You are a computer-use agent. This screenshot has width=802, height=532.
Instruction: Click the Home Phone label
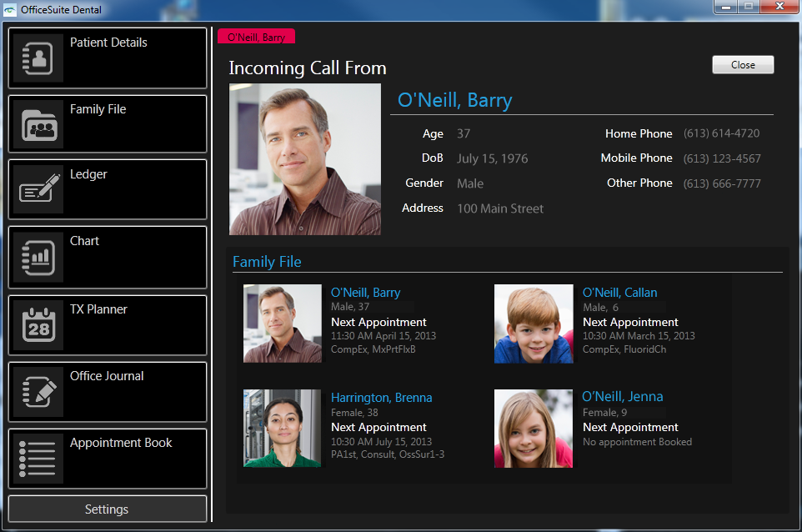(x=639, y=133)
